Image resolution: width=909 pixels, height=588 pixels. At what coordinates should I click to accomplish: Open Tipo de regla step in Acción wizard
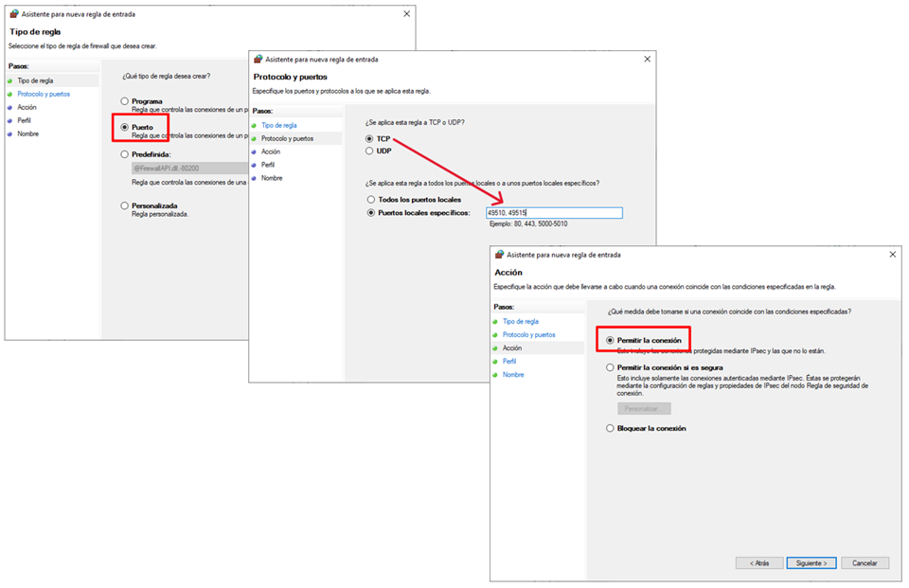pos(520,322)
